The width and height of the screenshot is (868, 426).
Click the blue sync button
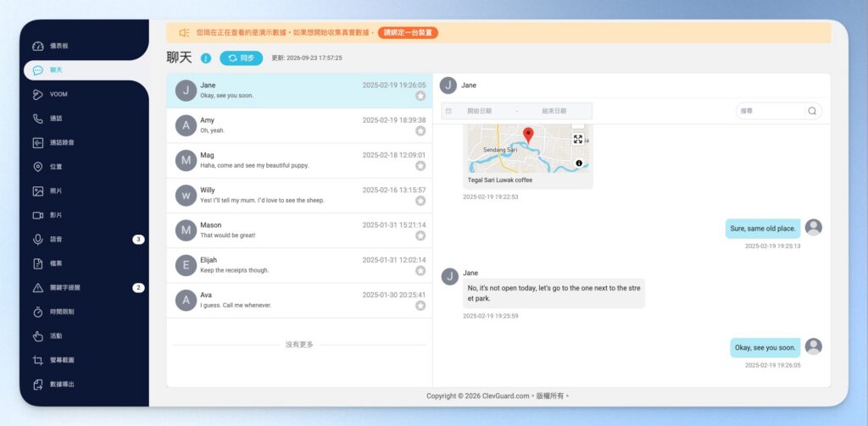pos(242,58)
